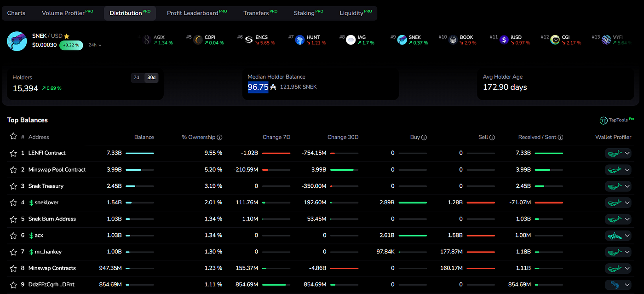The width and height of the screenshot is (644, 294).
Task: Open the Staking tab
Action: (308, 13)
